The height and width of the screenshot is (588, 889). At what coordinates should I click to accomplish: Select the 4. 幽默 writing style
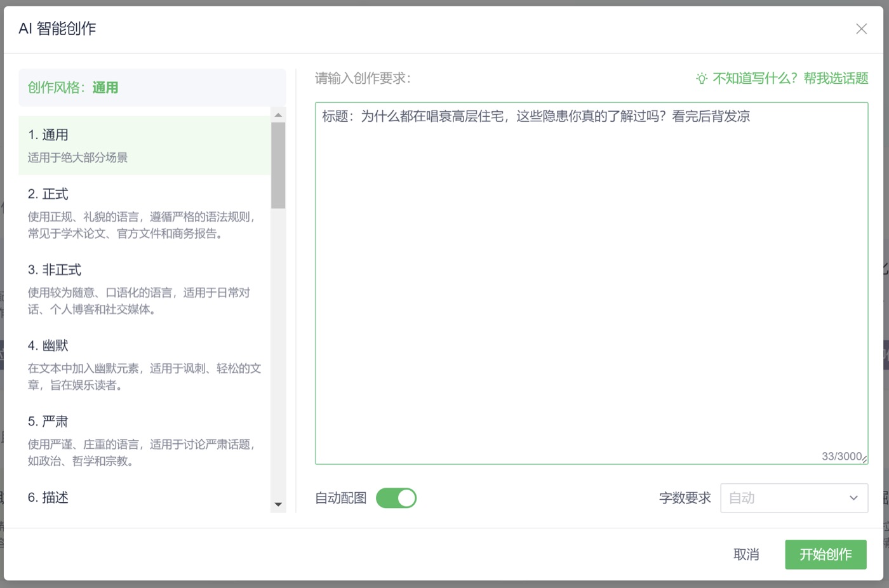[x=144, y=364]
